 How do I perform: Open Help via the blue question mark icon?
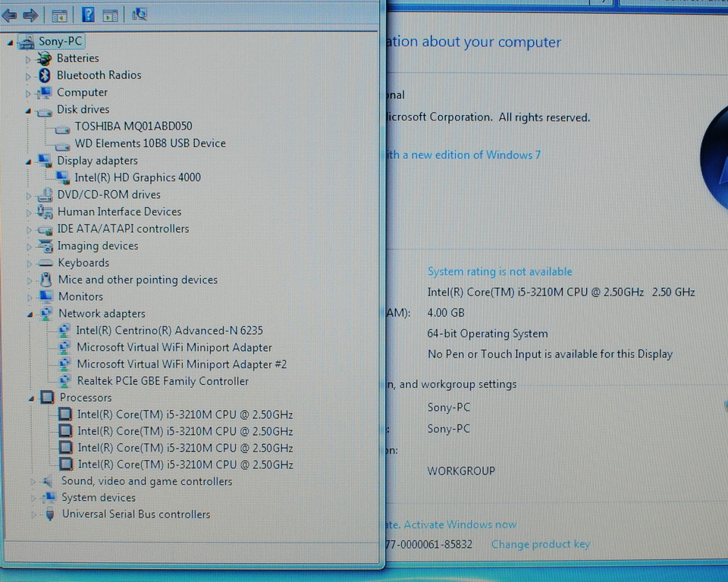(x=88, y=15)
